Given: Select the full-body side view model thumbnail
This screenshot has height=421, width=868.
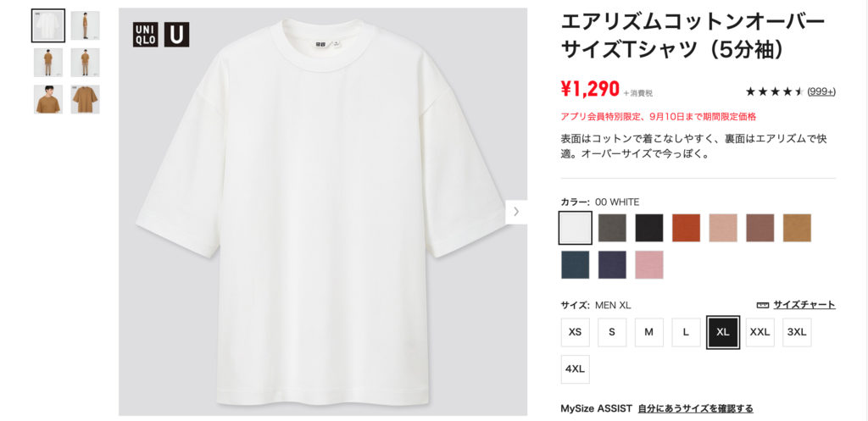Looking at the screenshot, I should 86,25.
